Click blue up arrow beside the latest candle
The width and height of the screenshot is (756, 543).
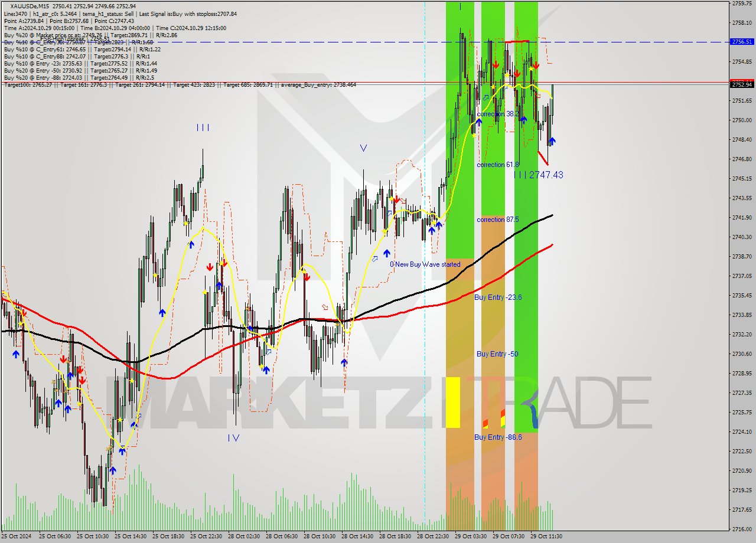552,141
